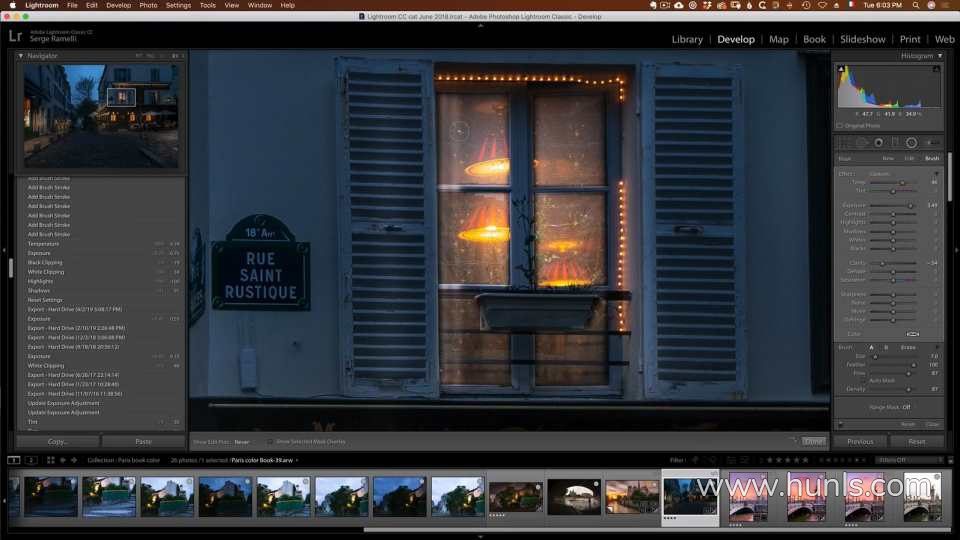Toggle the Auto Mask checkbox
The image size is (960, 540).
(863, 381)
